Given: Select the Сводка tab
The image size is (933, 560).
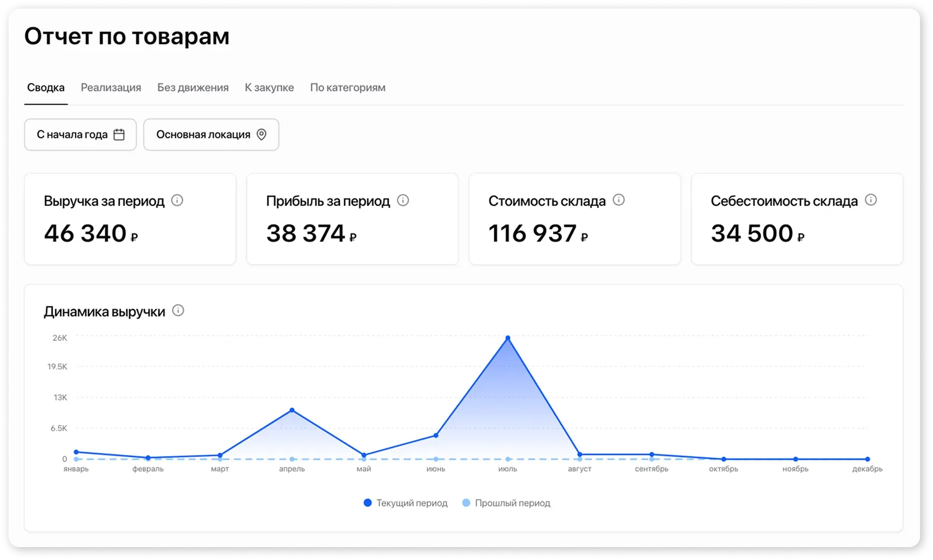Looking at the screenshot, I should [x=46, y=87].
